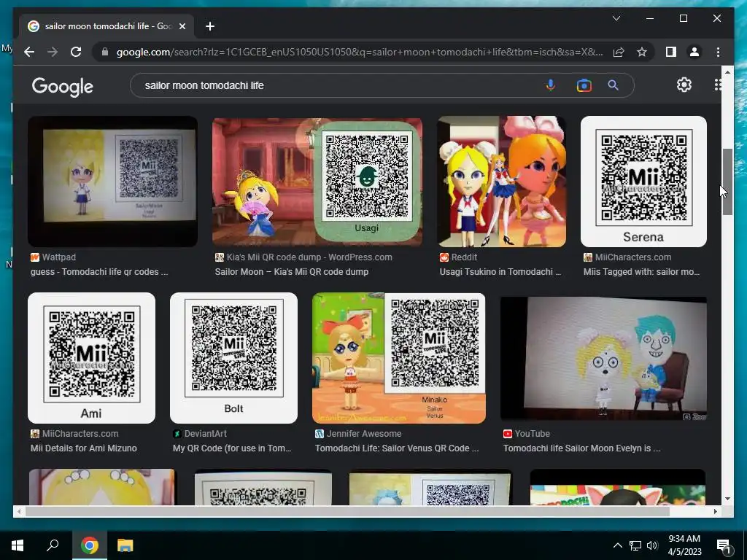Start voice search with microphone
This screenshot has height=560, width=747.
click(x=550, y=85)
